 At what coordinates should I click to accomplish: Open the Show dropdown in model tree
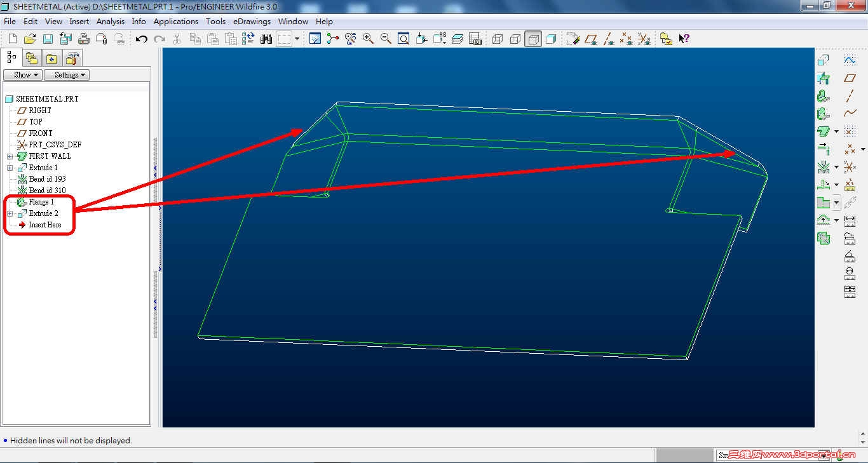[x=22, y=74]
